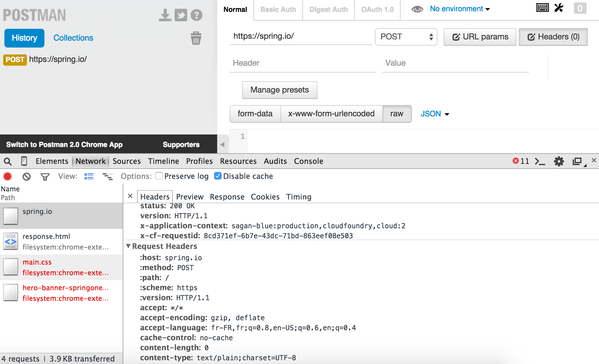Open the help question mark icon
The height and width of the screenshot is (364, 599).
coord(197,15)
